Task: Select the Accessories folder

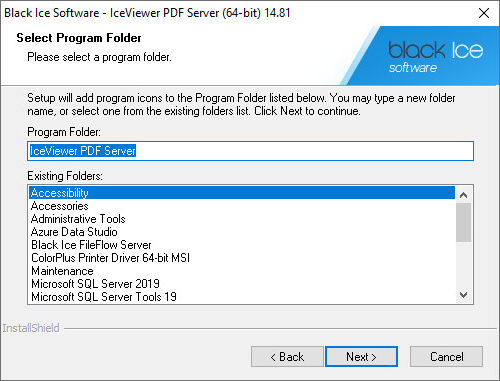Action: coord(242,206)
